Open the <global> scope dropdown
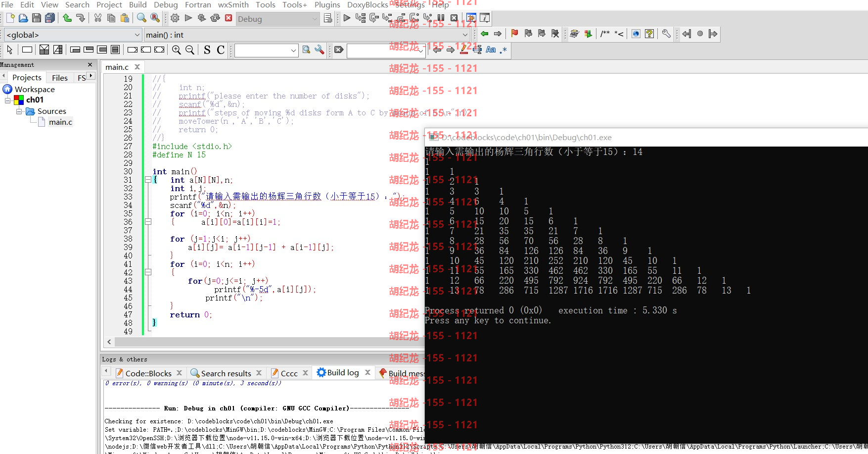 [137, 35]
